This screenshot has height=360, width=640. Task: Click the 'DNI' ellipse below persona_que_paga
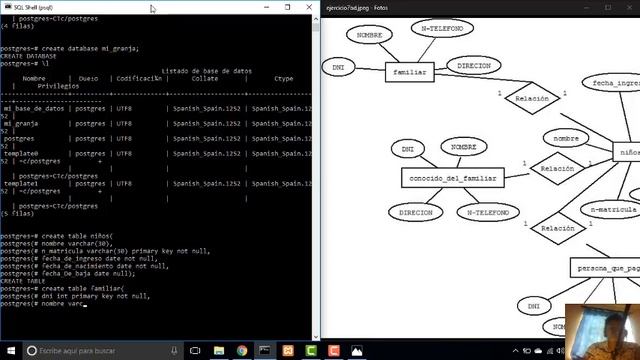click(534, 306)
